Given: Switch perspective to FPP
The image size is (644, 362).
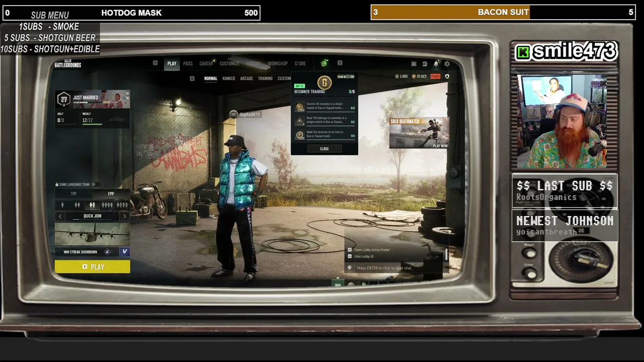Looking at the screenshot, I should click(111, 194).
